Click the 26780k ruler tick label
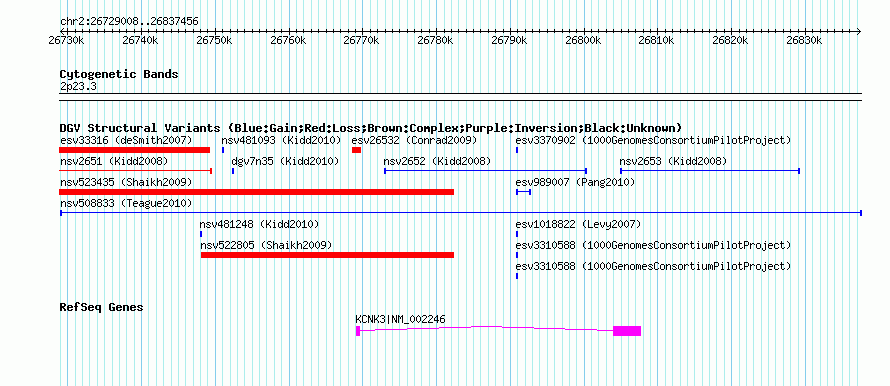The image size is (890, 386). point(436,40)
